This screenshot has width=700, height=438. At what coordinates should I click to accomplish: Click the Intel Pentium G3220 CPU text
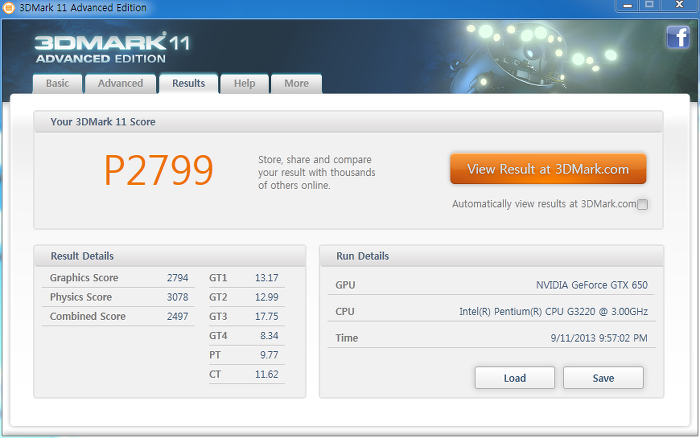click(x=554, y=311)
